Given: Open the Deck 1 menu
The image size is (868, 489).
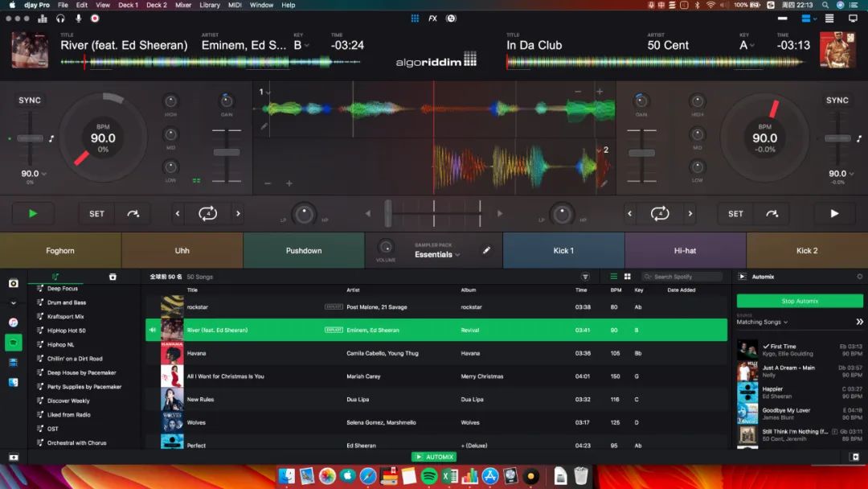Looking at the screenshot, I should click(128, 5).
